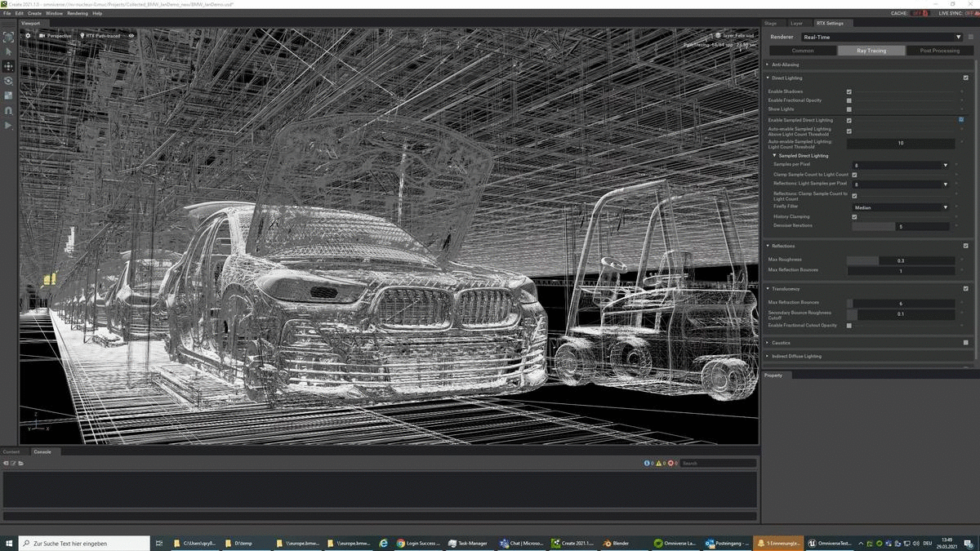Enable the Show Lights checkbox

(x=849, y=109)
